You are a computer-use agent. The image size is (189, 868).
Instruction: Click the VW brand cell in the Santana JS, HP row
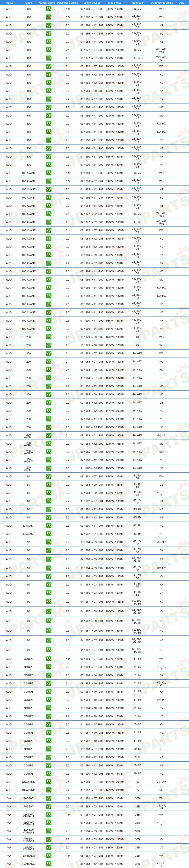[9, 864]
